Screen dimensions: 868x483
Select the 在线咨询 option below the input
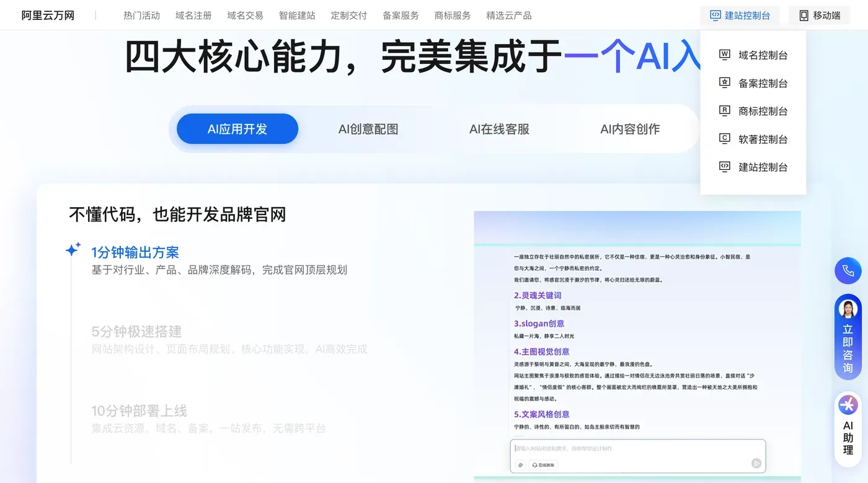pos(542,464)
